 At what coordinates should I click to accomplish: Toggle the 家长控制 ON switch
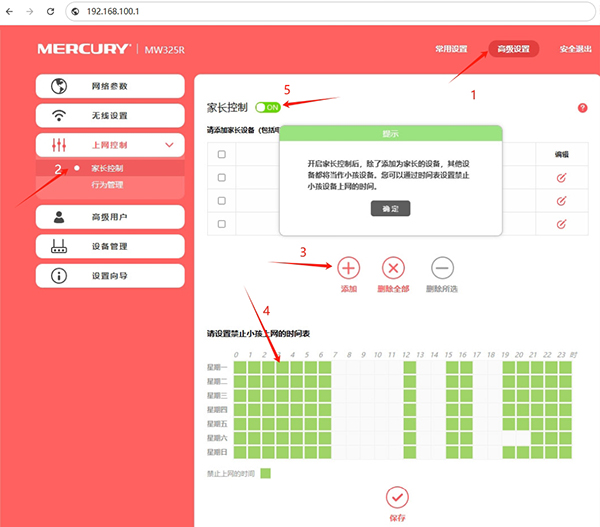point(267,107)
